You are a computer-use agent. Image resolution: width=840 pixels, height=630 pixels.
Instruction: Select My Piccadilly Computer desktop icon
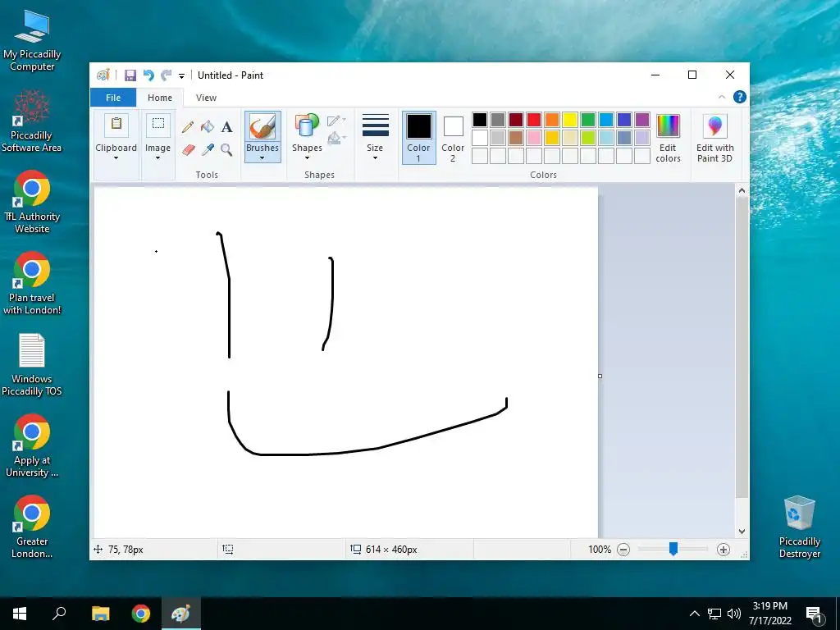32,39
